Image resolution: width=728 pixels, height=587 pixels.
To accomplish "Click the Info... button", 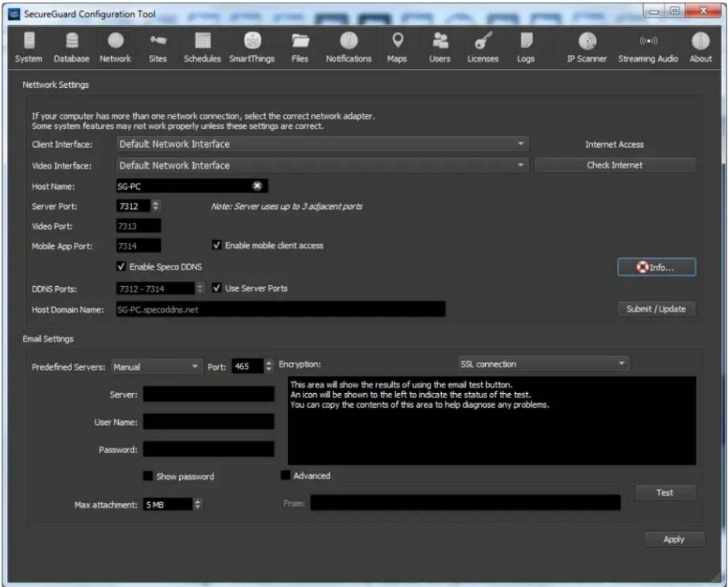I will [x=656, y=267].
